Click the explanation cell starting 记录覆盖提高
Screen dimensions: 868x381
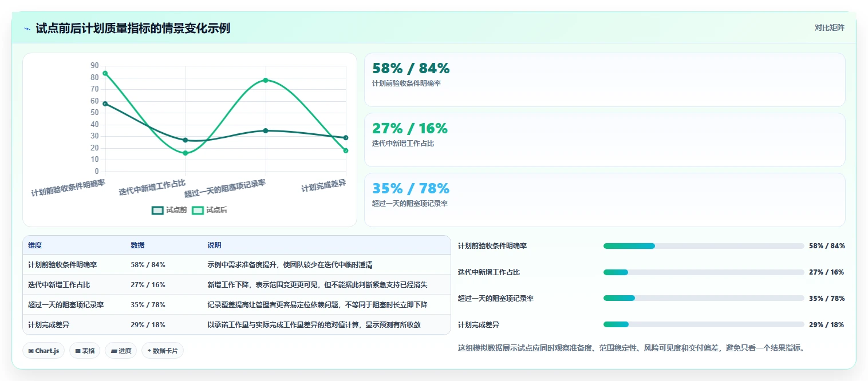tap(317, 305)
